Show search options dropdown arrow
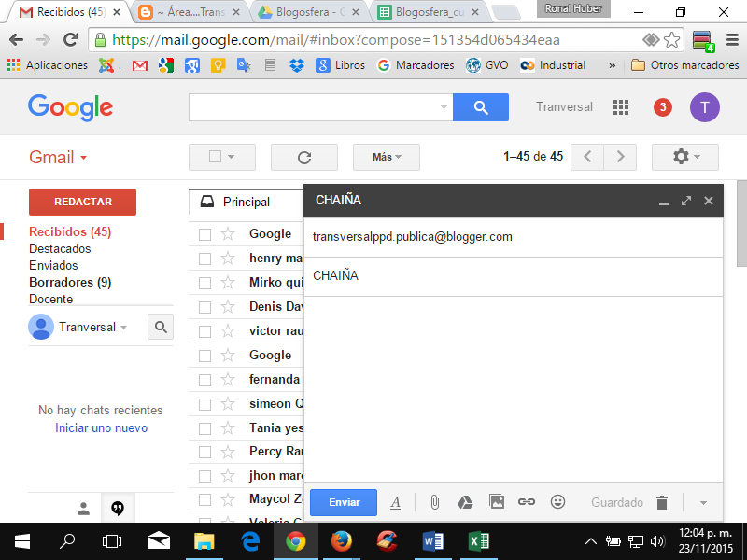The image size is (747, 560). click(444, 107)
